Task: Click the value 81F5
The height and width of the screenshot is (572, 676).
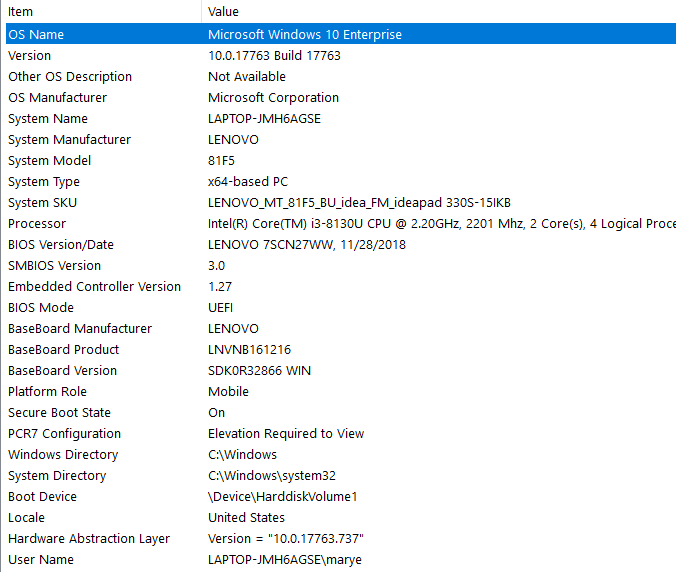Action: 221,161
